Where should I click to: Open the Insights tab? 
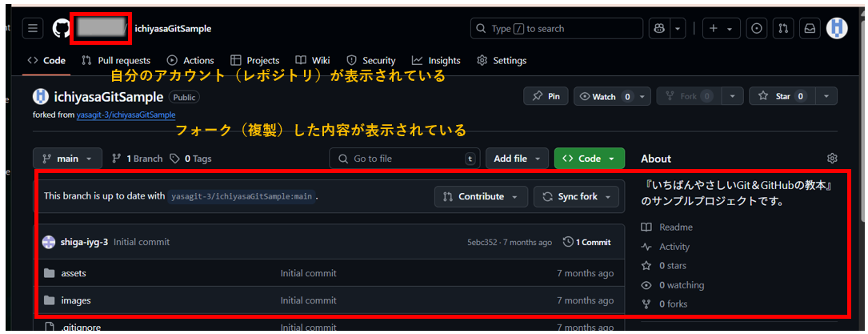(436, 60)
